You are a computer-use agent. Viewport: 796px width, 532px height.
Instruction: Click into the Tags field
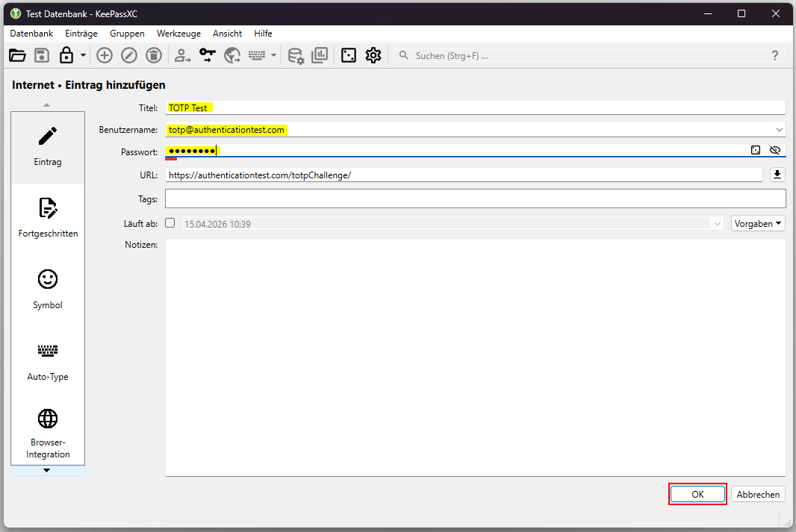(475, 198)
